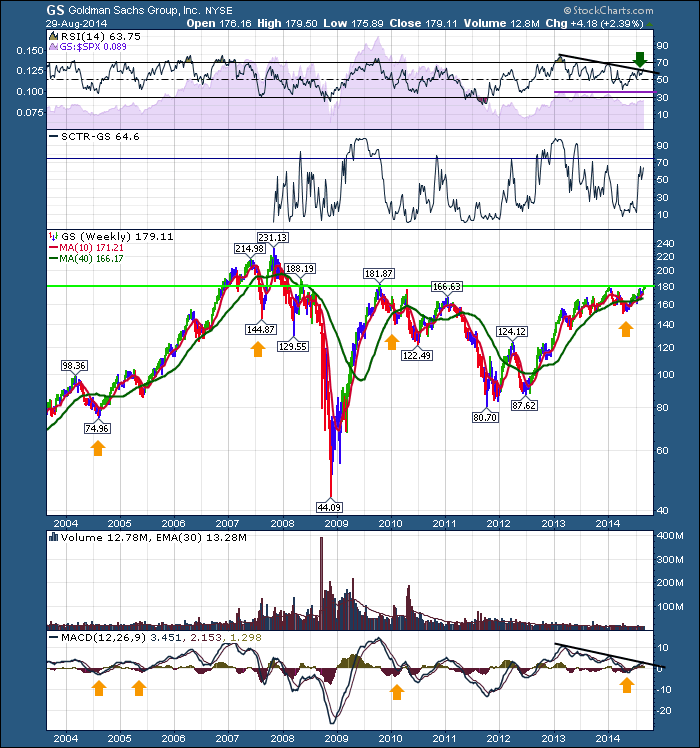The image size is (700, 748).
Task: Select the Goldman Sachs Group, Inc. title
Action: click(x=135, y=10)
